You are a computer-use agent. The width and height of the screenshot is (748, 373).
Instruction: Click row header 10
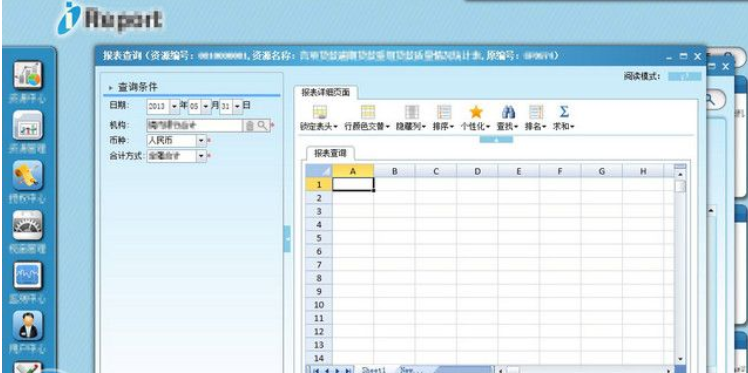(319, 304)
